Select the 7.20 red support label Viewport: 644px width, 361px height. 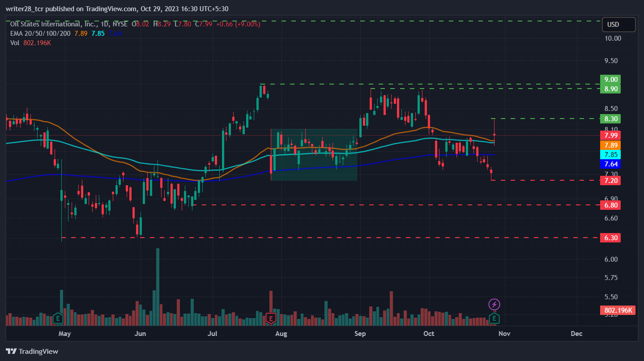(611, 181)
